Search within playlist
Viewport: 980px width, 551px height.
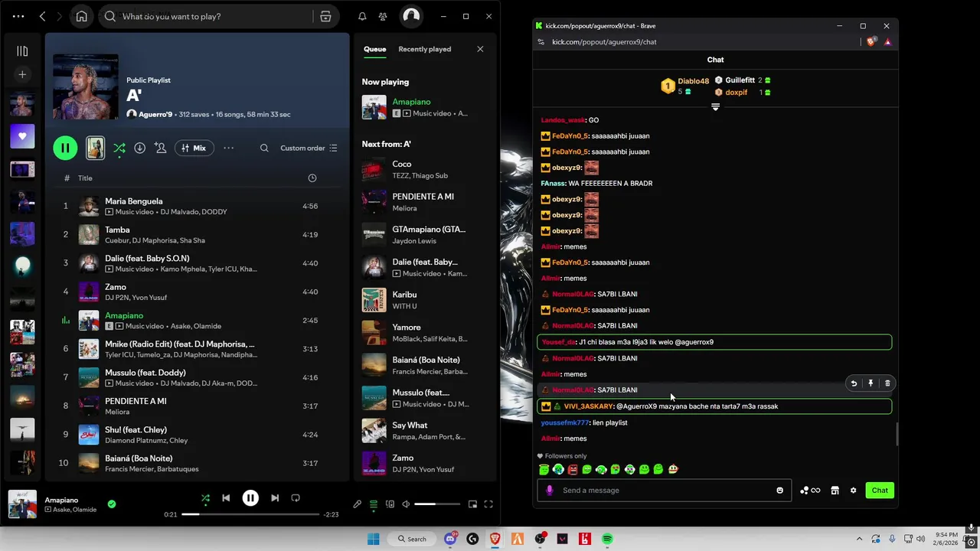tap(264, 148)
